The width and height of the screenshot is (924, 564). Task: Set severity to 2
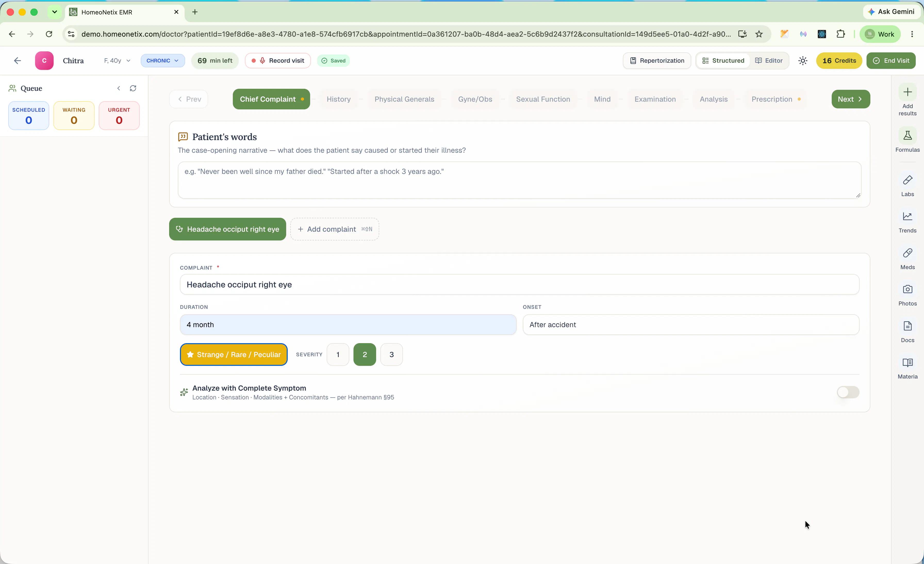point(365,354)
